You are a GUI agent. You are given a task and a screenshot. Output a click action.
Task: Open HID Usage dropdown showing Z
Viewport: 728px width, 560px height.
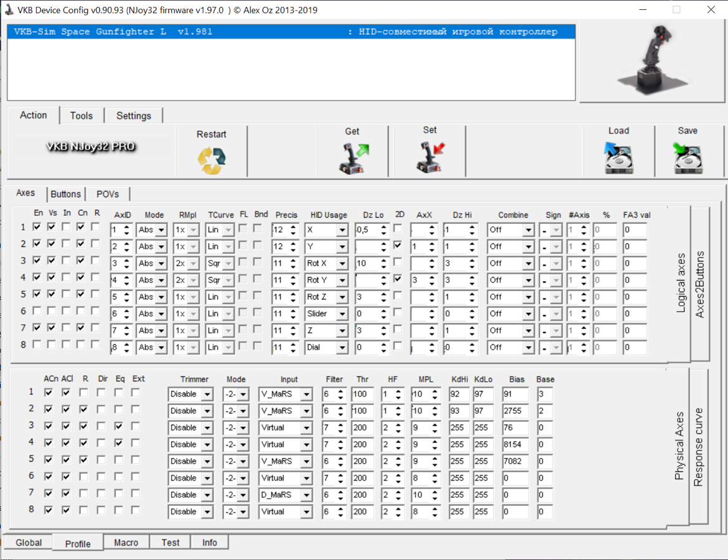pos(342,330)
